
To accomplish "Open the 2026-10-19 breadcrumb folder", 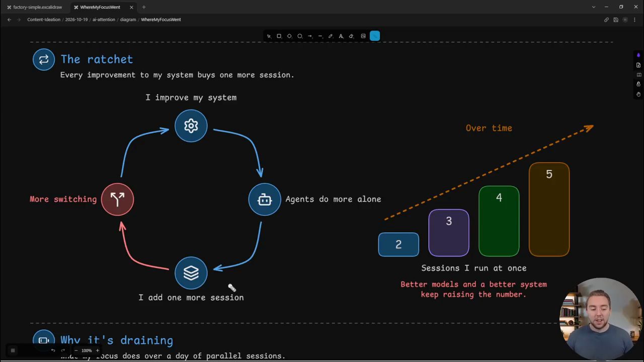I will tap(76, 20).
